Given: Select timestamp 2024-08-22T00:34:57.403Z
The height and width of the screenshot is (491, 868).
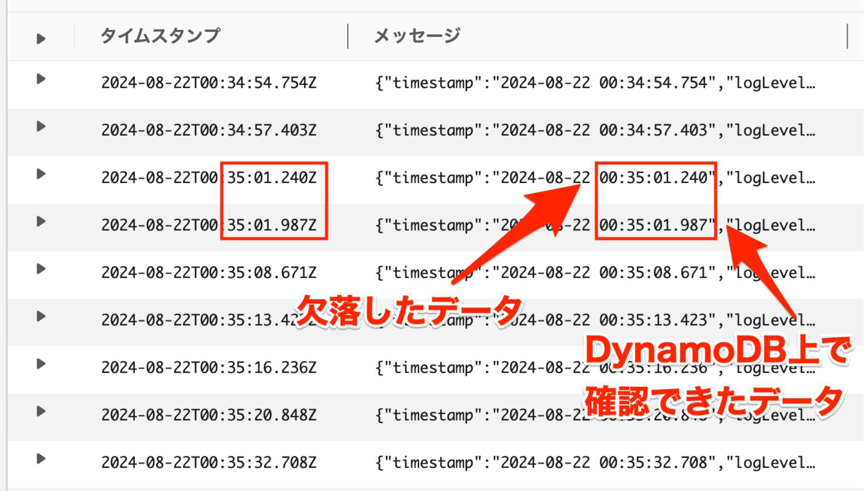Looking at the screenshot, I should 209,130.
